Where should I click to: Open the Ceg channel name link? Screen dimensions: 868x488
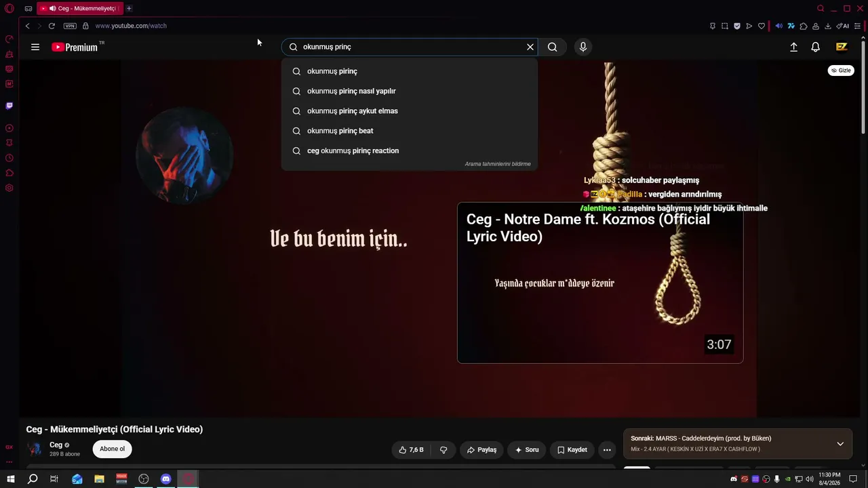(56, 445)
